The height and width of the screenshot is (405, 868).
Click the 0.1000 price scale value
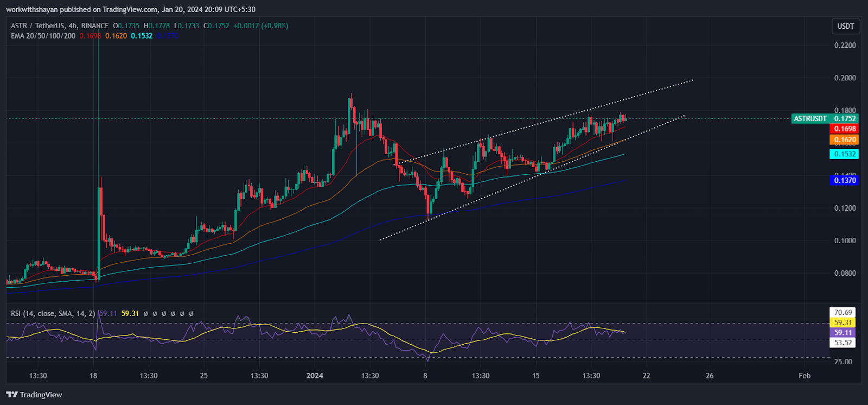845,241
